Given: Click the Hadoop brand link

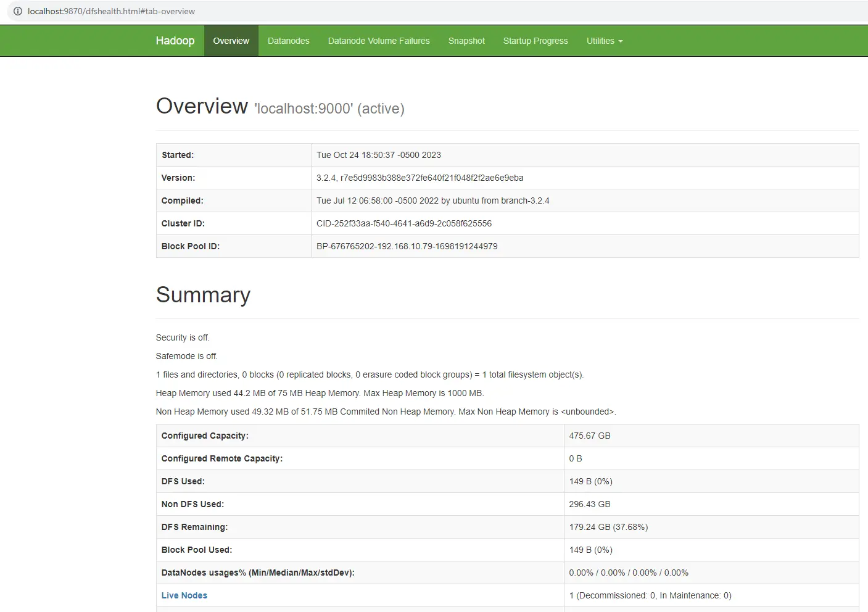Looking at the screenshot, I should [x=175, y=41].
